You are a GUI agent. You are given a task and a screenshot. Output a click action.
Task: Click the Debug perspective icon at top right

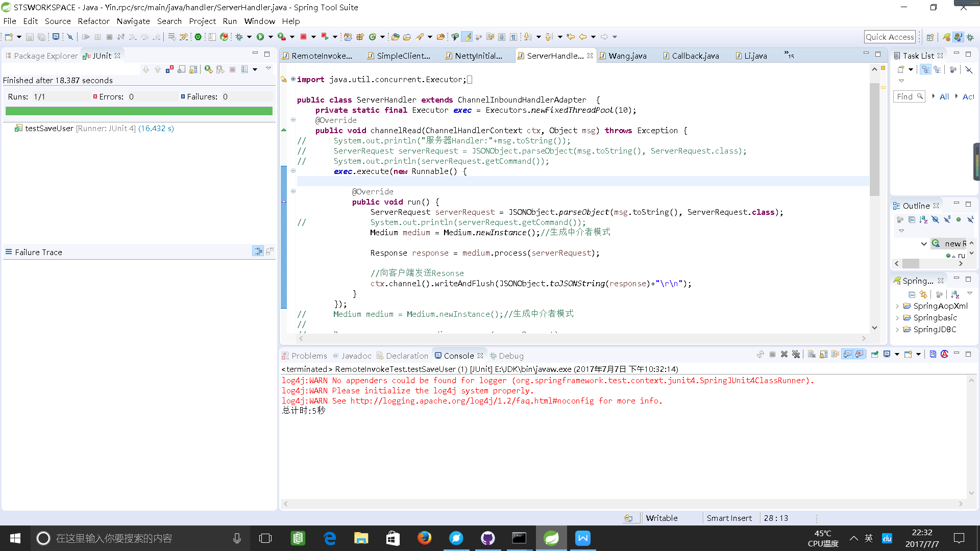[970, 37]
